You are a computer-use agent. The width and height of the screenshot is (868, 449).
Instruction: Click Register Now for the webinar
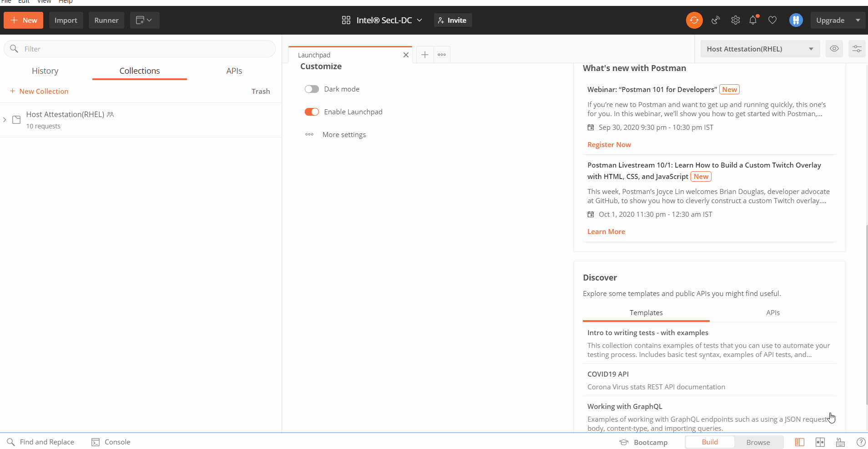pos(609,144)
